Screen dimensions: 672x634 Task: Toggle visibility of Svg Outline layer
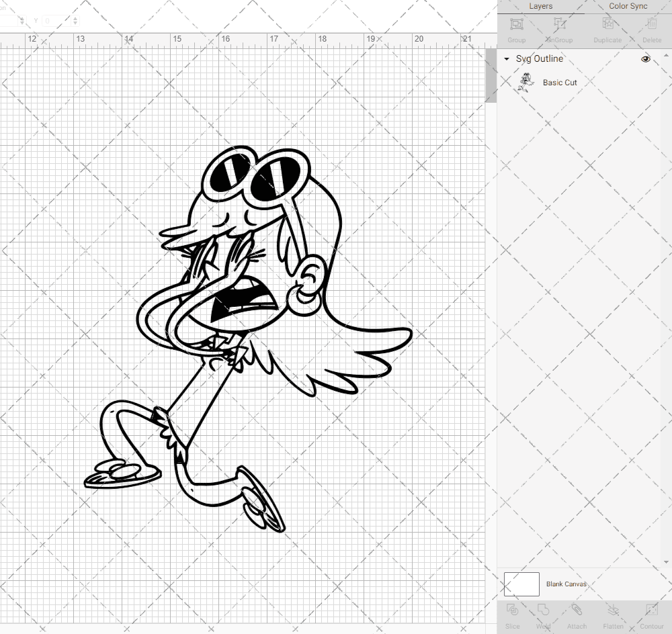[x=645, y=59]
